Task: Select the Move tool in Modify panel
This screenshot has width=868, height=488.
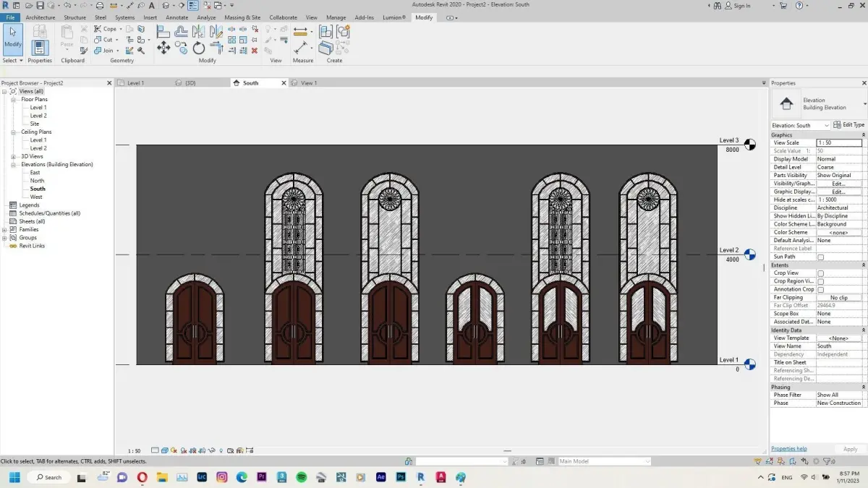Action: pyautogui.click(x=163, y=48)
